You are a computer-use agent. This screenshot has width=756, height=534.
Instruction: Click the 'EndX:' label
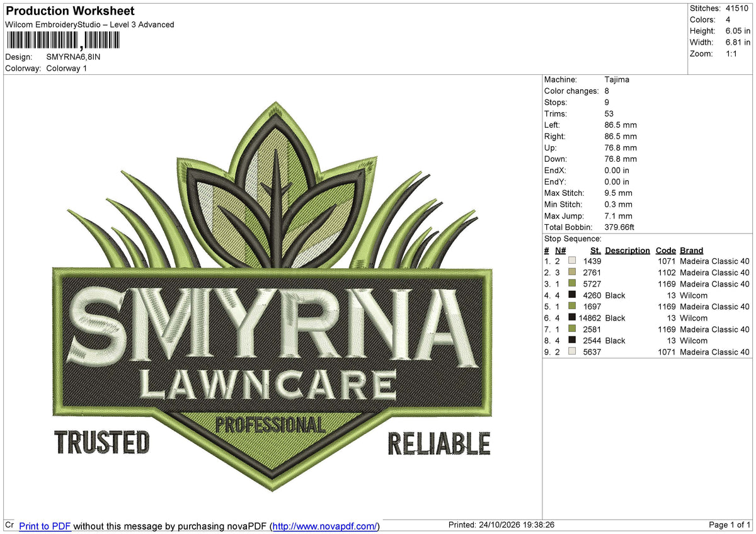(x=555, y=170)
